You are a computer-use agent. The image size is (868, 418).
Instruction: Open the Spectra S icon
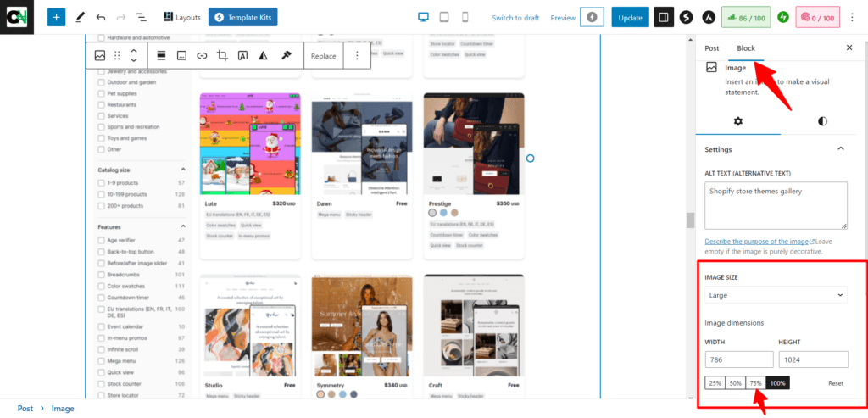point(687,17)
